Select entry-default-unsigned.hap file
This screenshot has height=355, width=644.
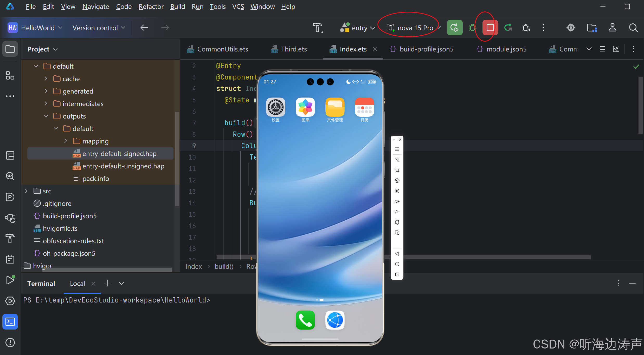click(x=123, y=166)
